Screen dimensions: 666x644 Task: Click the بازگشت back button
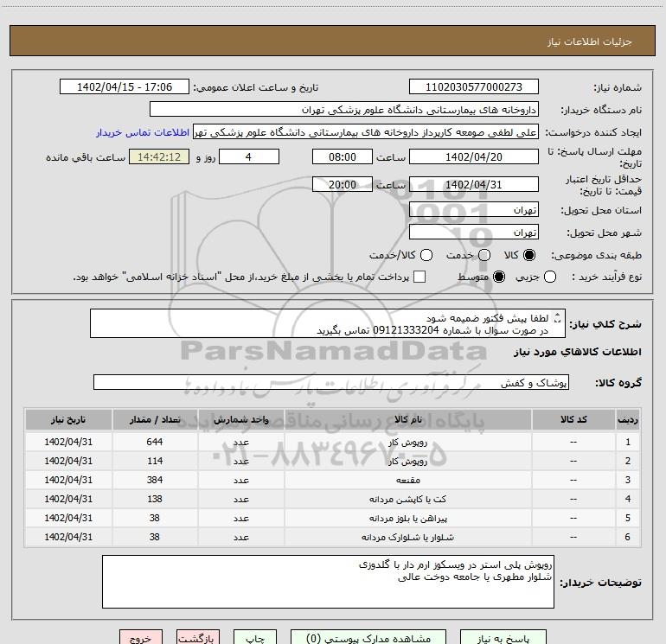198,638
